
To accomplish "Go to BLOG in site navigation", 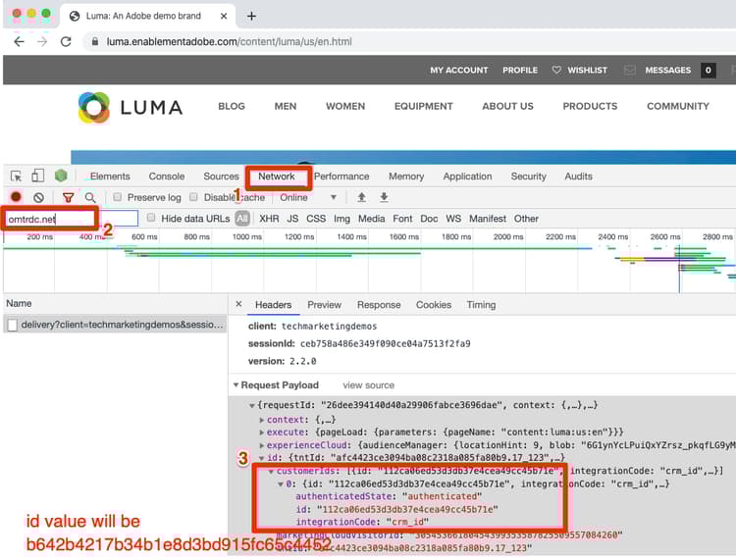I will coord(232,106).
